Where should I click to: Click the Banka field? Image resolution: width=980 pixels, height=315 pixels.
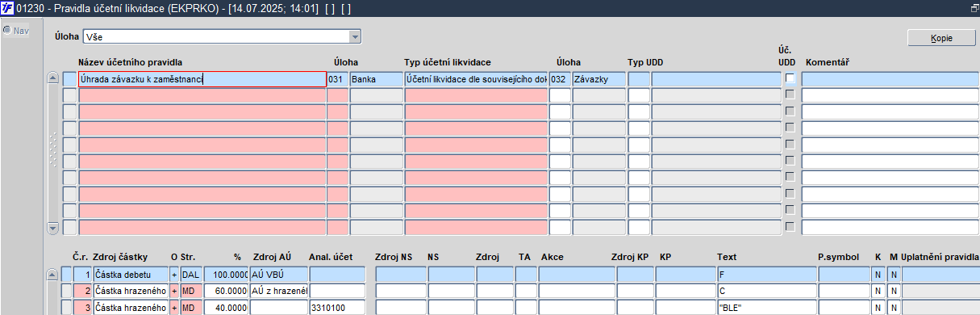click(376, 79)
